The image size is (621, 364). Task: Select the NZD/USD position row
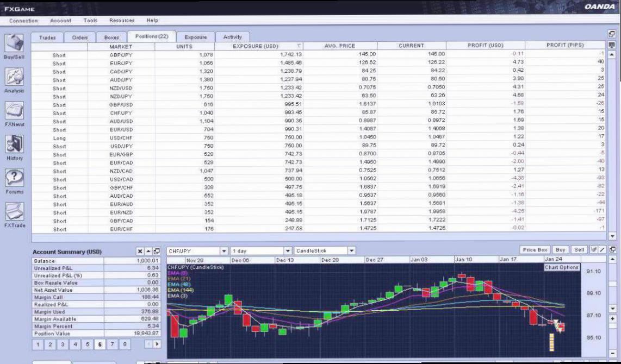point(319,88)
